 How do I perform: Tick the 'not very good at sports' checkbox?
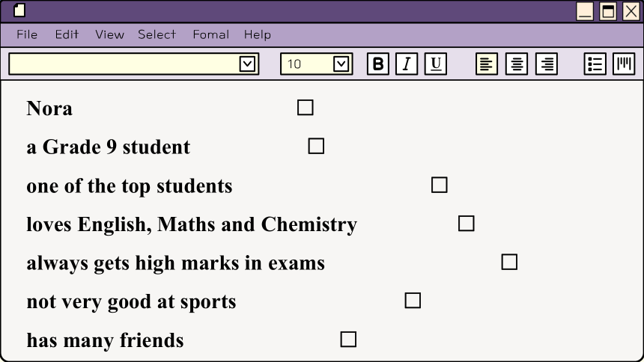click(413, 301)
